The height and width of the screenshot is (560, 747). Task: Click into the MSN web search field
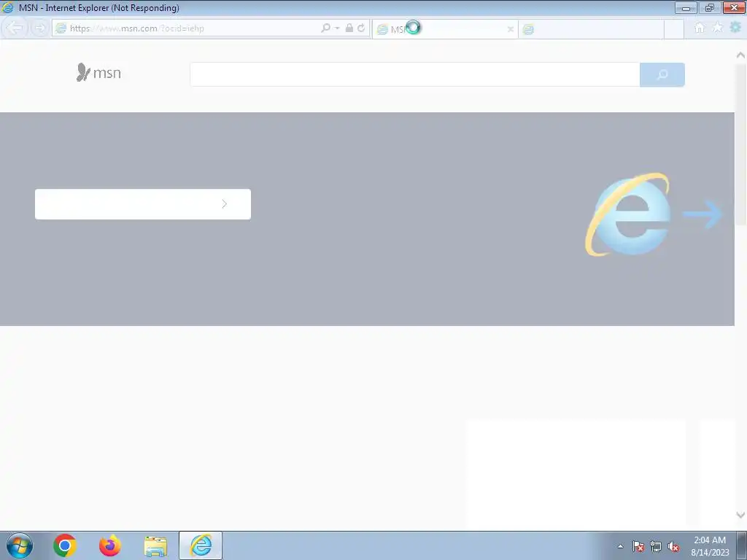(414, 74)
